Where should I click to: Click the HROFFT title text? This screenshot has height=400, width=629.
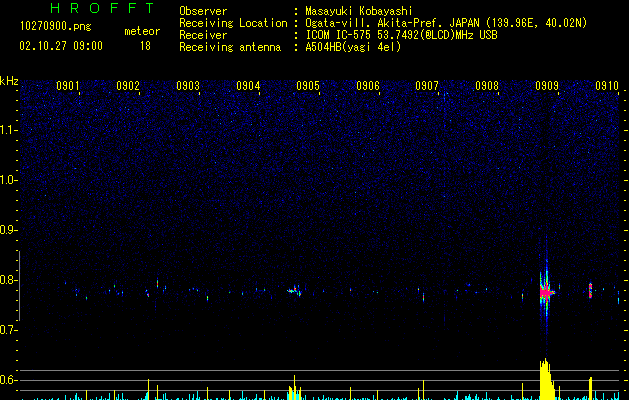[x=102, y=8]
